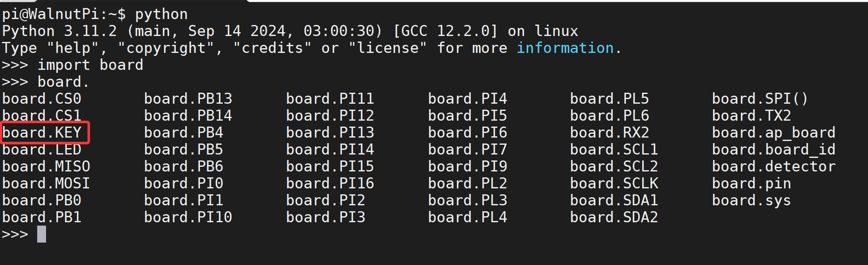
Task: Click the highlighted board.KEY entry
Action: pos(42,132)
